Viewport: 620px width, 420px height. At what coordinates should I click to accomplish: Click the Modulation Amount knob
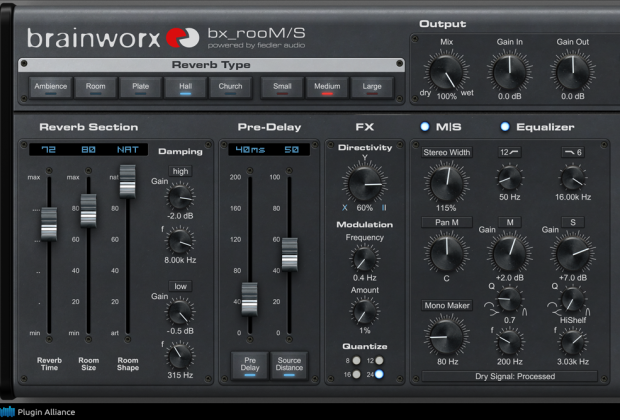click(x=364, y=312)
